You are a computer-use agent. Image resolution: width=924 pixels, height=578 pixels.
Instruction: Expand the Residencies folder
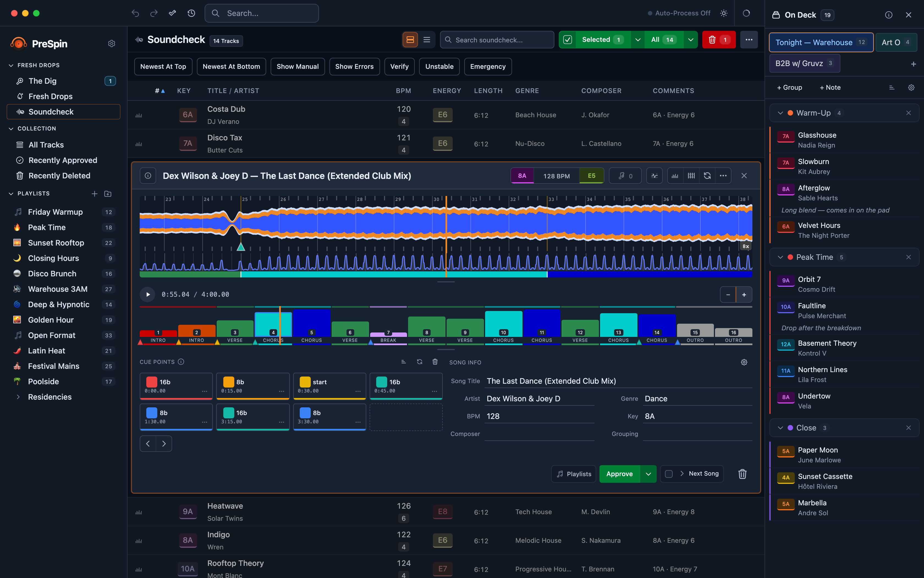pyautogui.click(x=18, y=397)
